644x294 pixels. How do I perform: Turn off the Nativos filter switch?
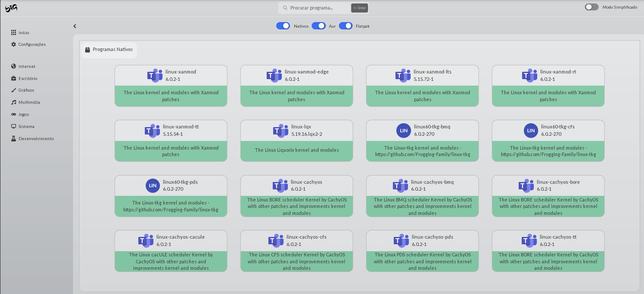pyautogui.click(x=283, y=26)
